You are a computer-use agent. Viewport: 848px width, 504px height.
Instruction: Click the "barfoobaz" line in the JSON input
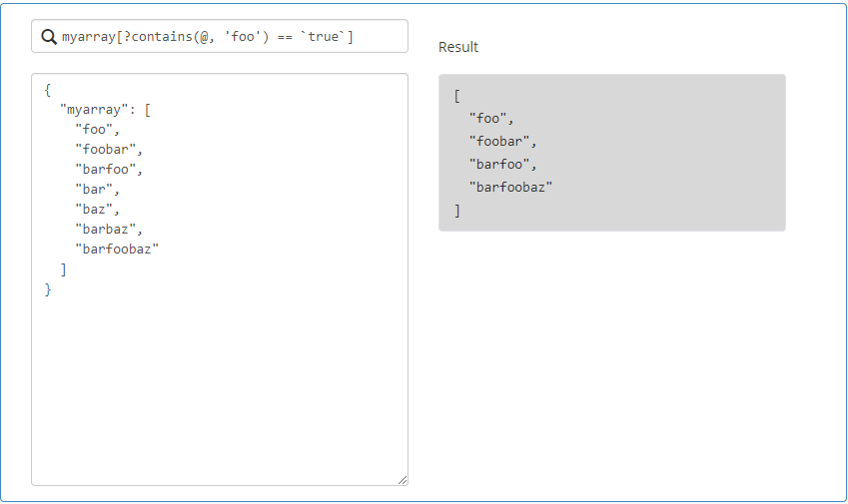pos(117,250)
